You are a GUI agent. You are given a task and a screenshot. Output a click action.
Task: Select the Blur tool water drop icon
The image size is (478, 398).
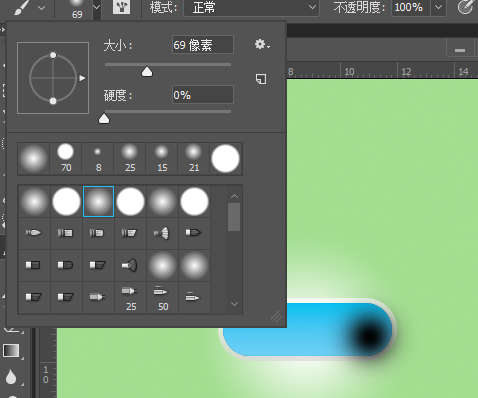11,377
